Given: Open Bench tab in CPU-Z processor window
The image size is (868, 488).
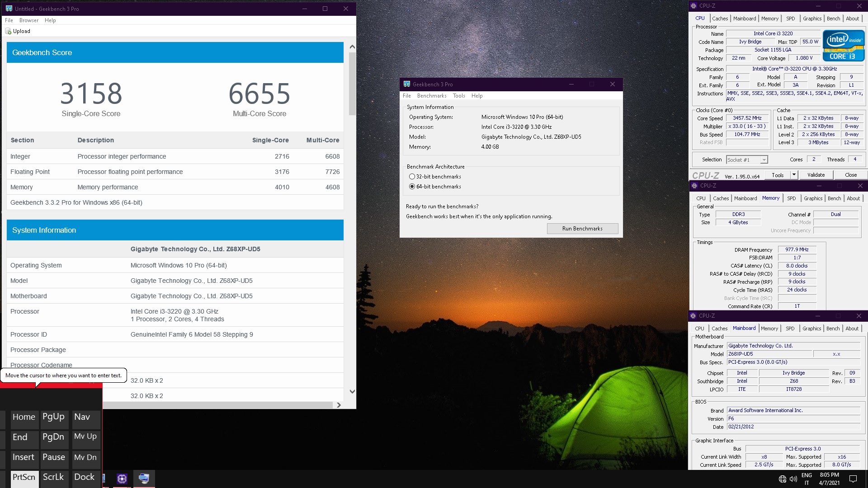Looking at the screenshot, I should [x=833, y=19].
